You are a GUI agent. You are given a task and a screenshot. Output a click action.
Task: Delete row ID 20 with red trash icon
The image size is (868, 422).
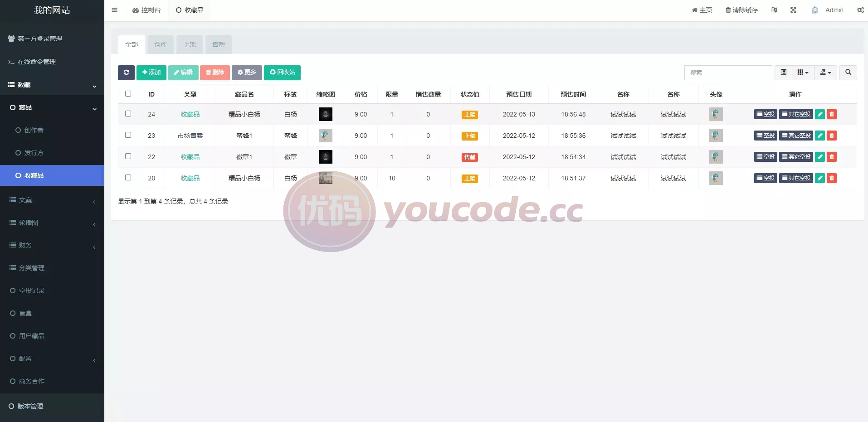[832, 178]
